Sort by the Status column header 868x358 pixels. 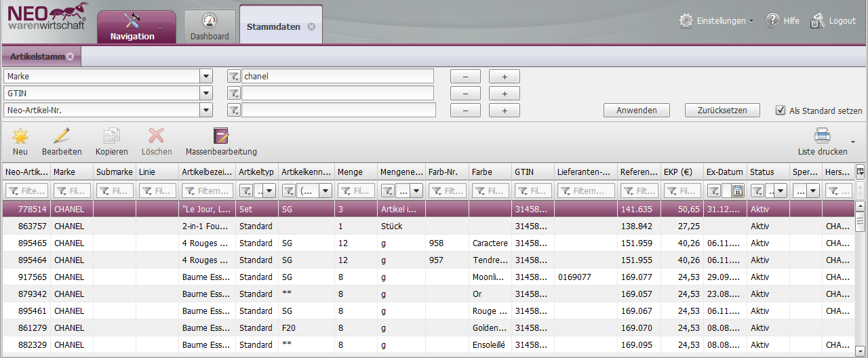click(x=768, y=172)
